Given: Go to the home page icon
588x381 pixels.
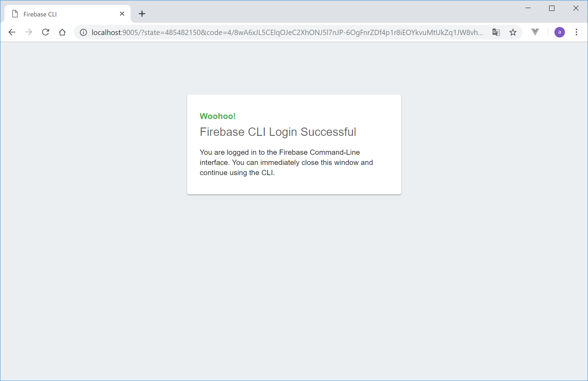Looking at the screenshot, I should [x=62, y=32].
